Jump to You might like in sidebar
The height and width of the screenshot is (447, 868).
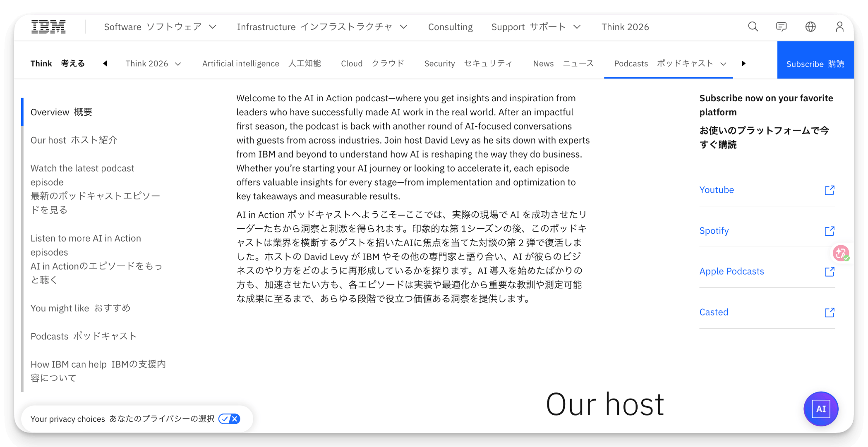coord(81,308)
